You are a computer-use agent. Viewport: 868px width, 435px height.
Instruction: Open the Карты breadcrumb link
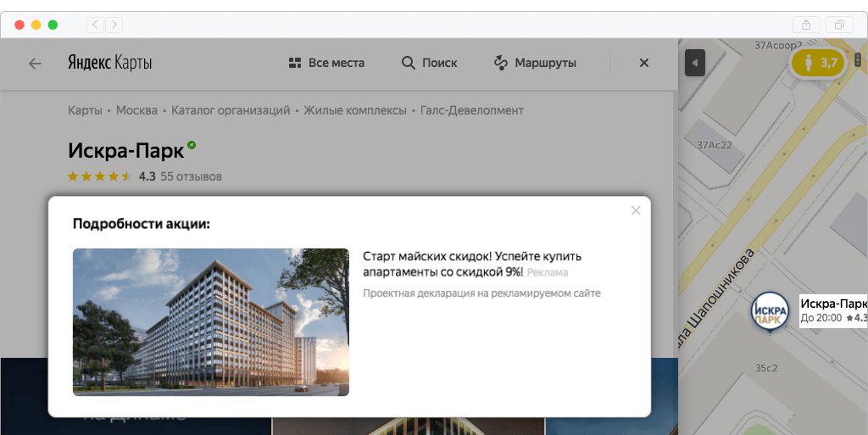85,110
